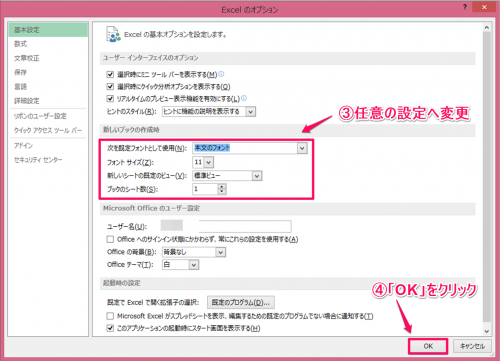The image size is (500, 361).
Task: Select 数式 in the sidebar
Action: pos(48,44)
